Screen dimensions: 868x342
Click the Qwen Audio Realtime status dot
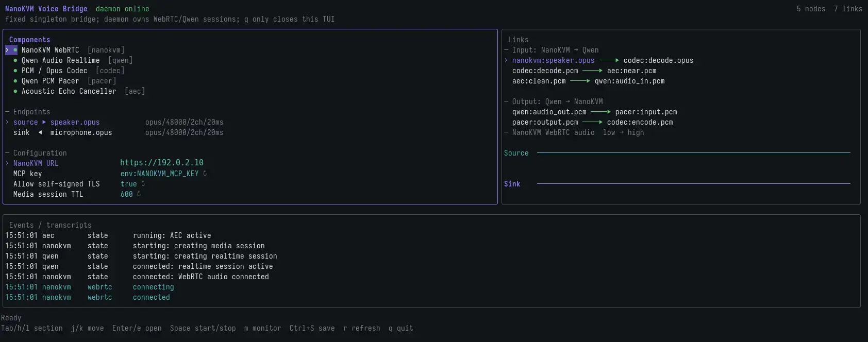click(x=15, y=60)
